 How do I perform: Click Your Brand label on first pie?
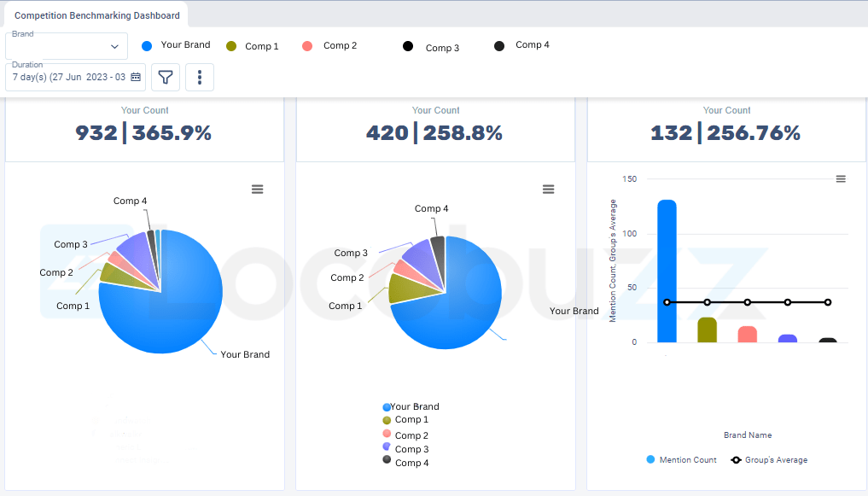[245, 355]
